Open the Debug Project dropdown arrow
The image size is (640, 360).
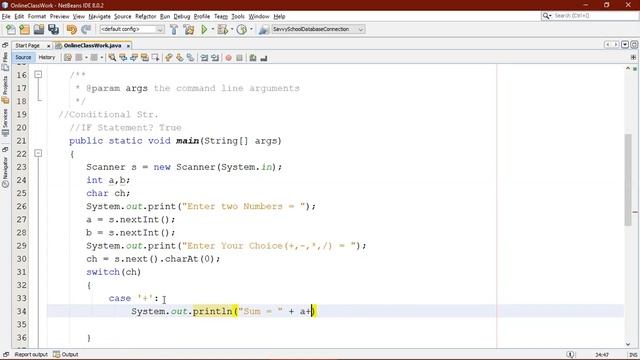coord(231,29)
